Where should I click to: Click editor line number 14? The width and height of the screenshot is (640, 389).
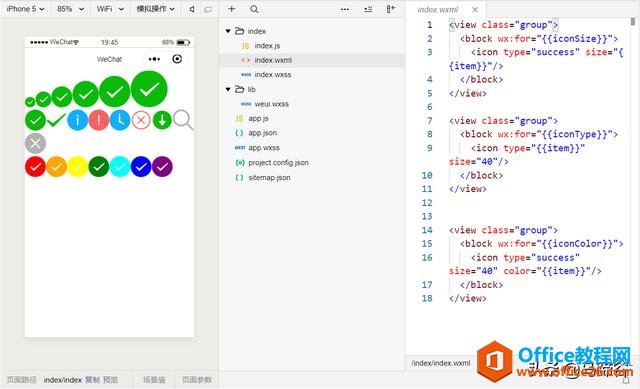point(427,230)
